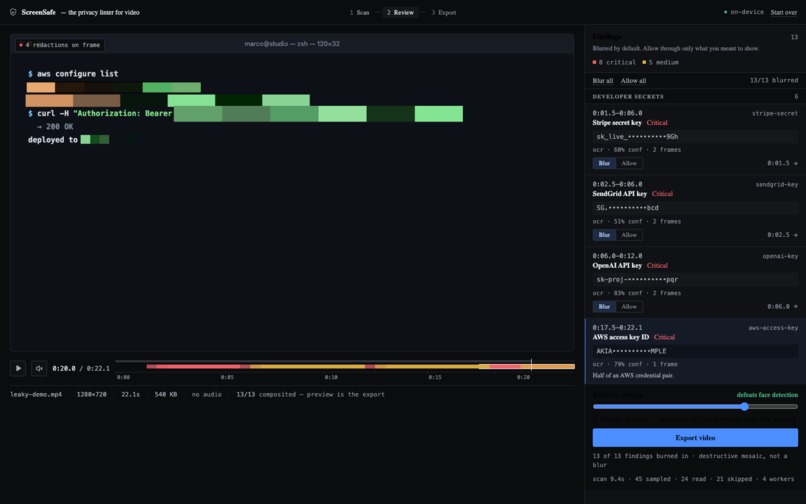Image resolution: width=806 pixels, height=504 pixels.
Task: Click the timeline playhead marker at 0:20
Action: [531, 365]
